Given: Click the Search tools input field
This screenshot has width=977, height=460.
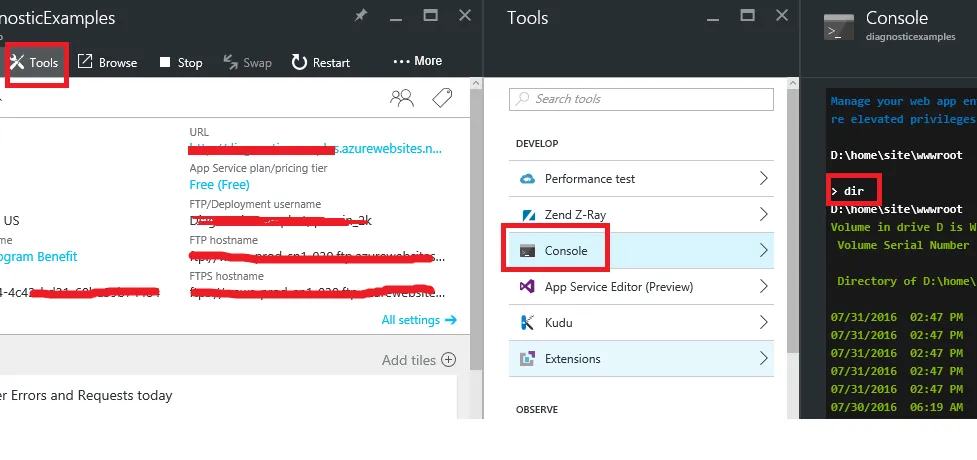Looking at the screenshot, I should [641, 99].
